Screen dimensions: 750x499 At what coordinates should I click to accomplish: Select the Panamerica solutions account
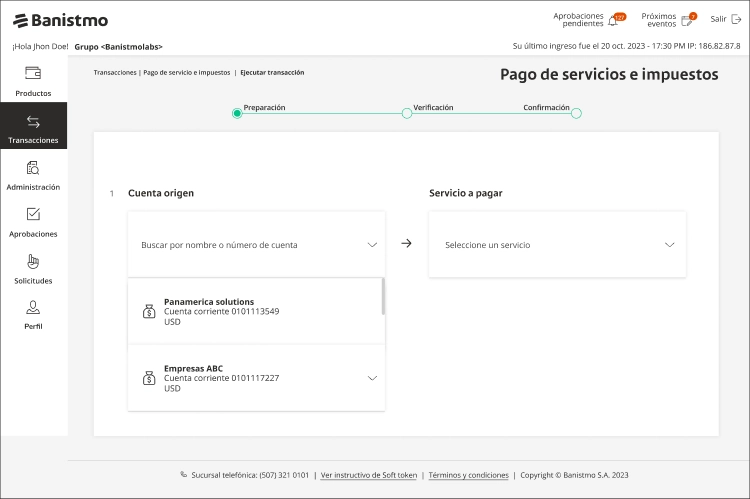coord(255,311)
